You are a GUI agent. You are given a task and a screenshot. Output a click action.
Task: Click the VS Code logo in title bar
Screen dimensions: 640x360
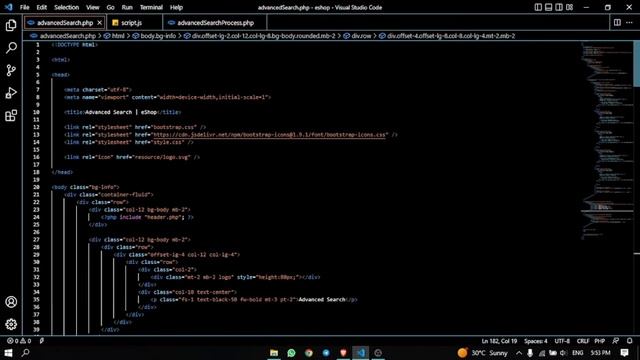point(8,7)
